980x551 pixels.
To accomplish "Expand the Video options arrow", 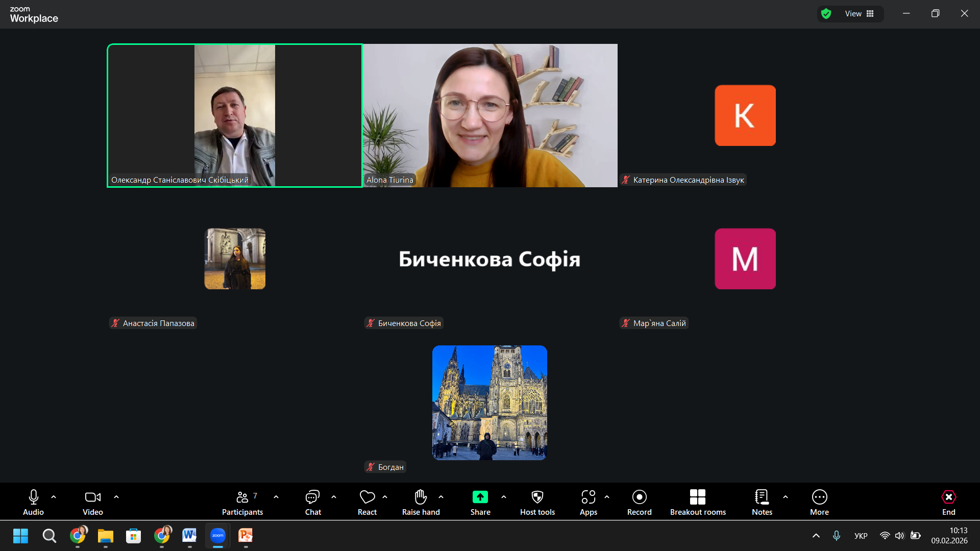I will 116,497.
